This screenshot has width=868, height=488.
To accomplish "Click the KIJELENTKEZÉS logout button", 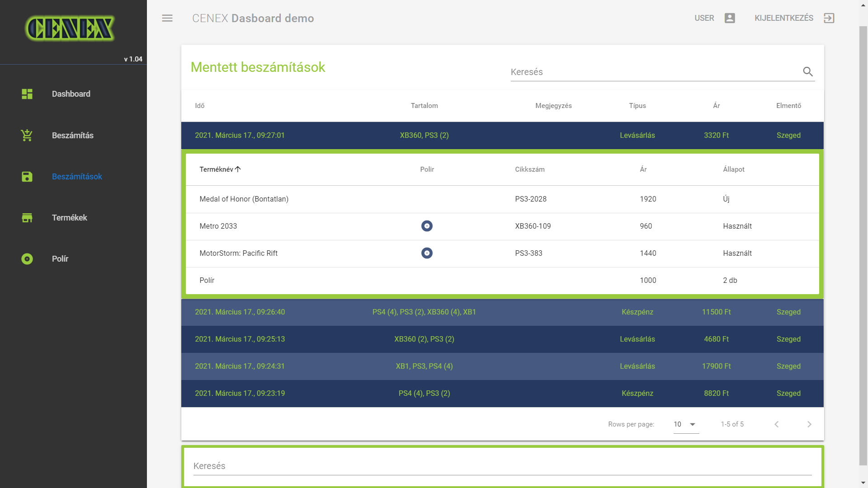I will click(x=784, y=18).
